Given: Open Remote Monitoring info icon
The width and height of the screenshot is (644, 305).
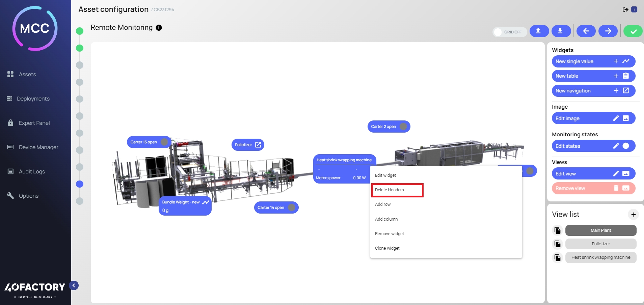Looking at the screenshot, I should pos(159,28).
